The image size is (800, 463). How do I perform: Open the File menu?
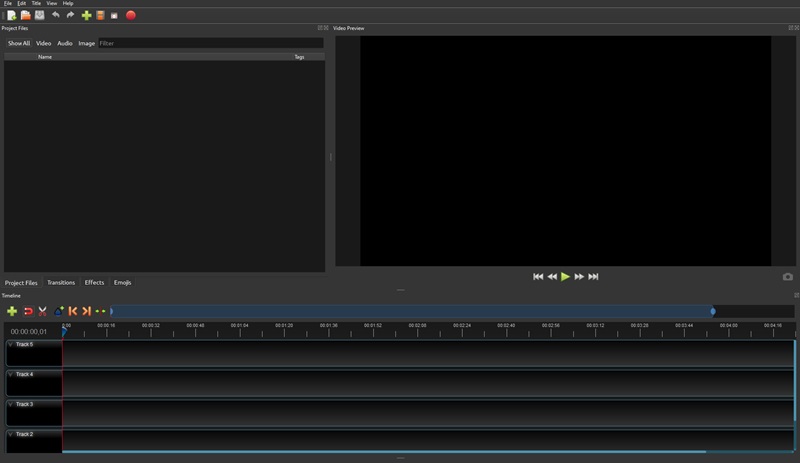pos(8,3)
